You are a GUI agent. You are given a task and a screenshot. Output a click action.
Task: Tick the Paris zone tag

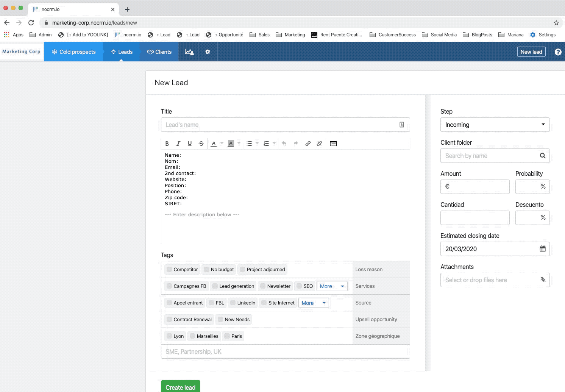click(x=227, y=336)
